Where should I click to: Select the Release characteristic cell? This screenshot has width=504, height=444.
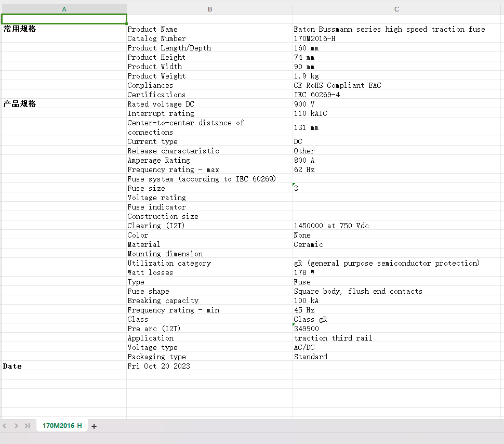click(x=209, y=151)
